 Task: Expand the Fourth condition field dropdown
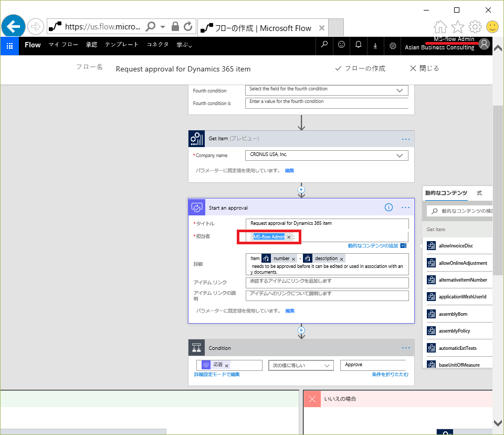[x=400, y=90]
